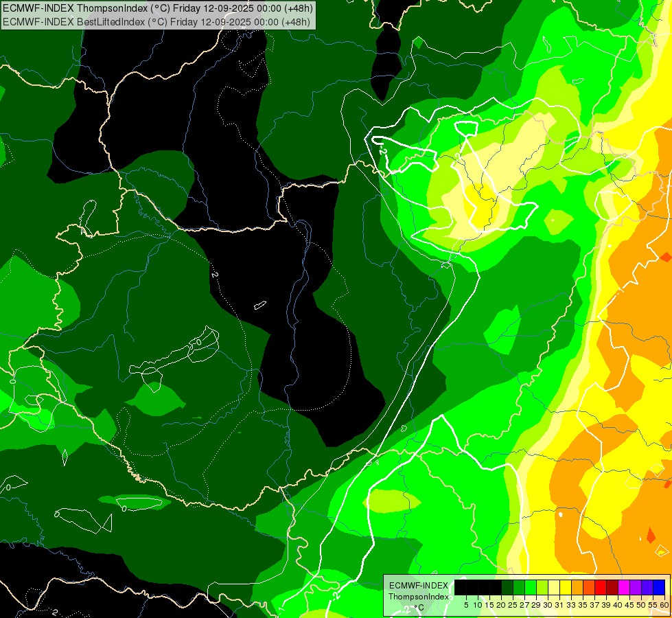Click legend scale value '27'
This screenshot has height=618, width=672.
coord(524,605)
